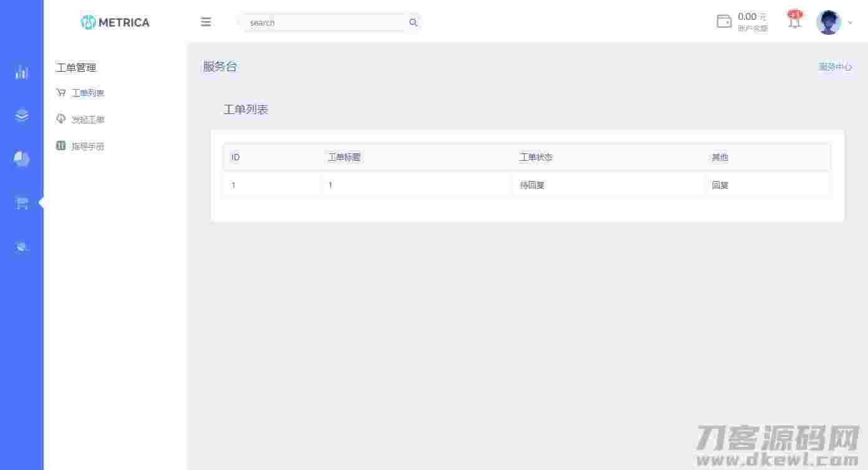Open the layers icon in the left sidebar
Screen dimensions: 868x470
(x=22, y=115)
